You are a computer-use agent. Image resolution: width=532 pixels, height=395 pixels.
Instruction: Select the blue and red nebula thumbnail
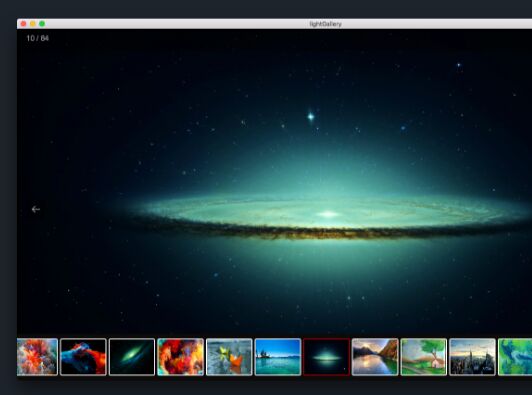(83, 357)
